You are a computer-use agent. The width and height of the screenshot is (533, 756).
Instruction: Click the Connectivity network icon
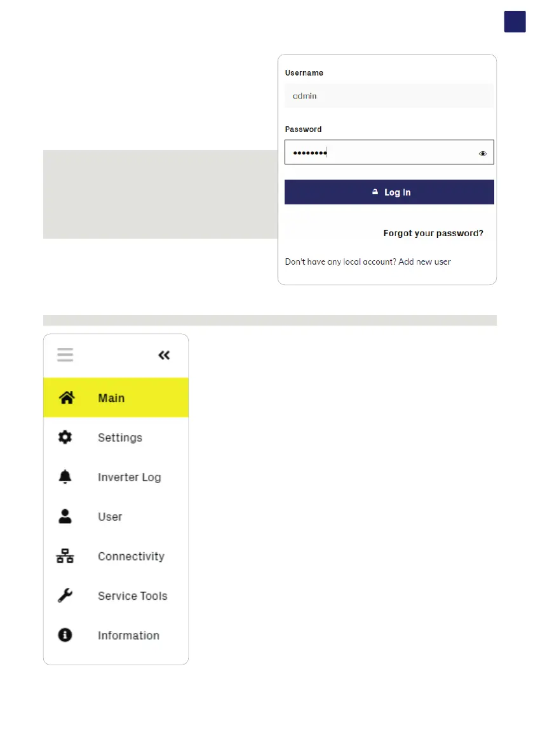[65, 557]
